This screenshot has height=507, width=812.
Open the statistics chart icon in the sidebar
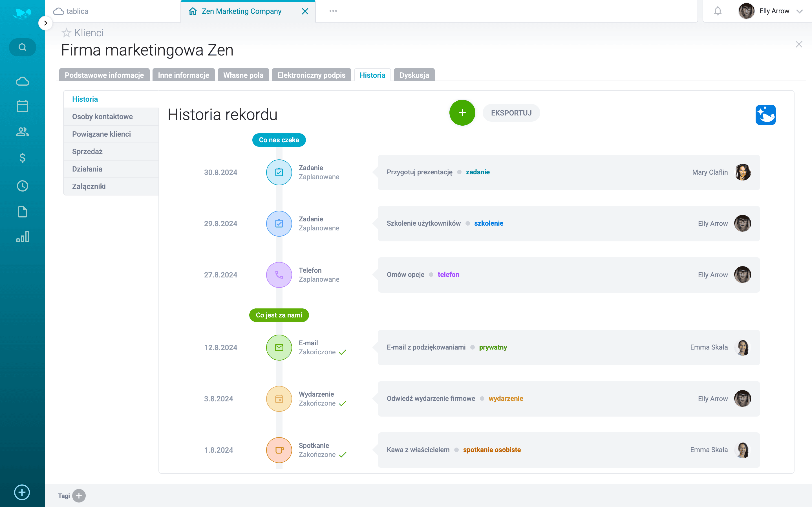click(x=22, y=237)
